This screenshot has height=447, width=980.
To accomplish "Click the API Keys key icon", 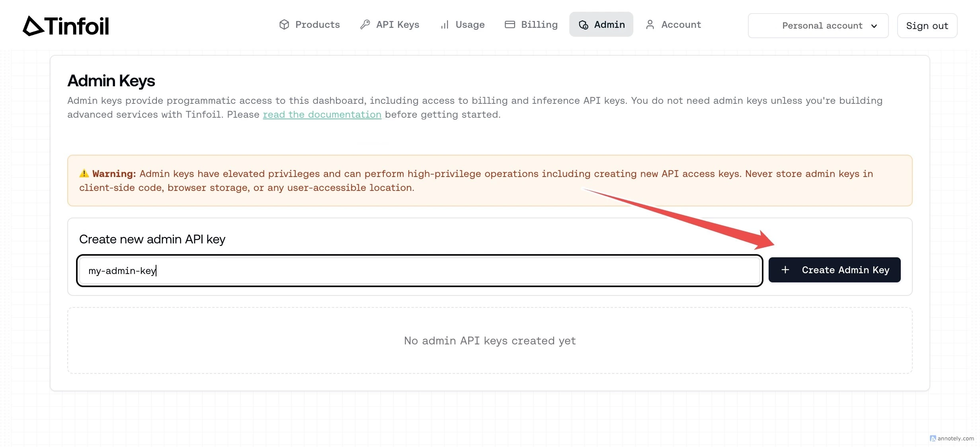I will click(x=365, y=25).
